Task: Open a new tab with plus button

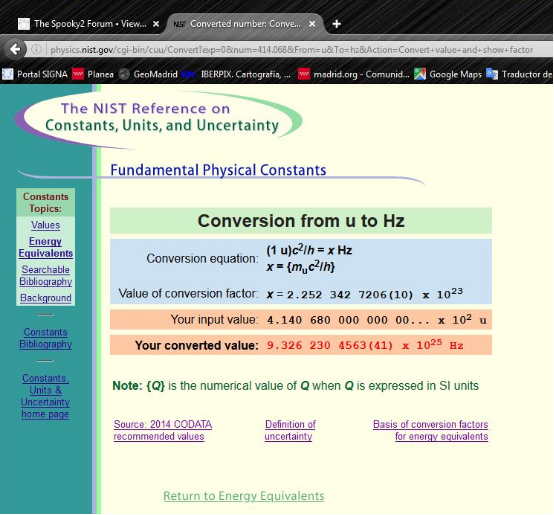Action: pyautogui.click(x=337, y=24)
